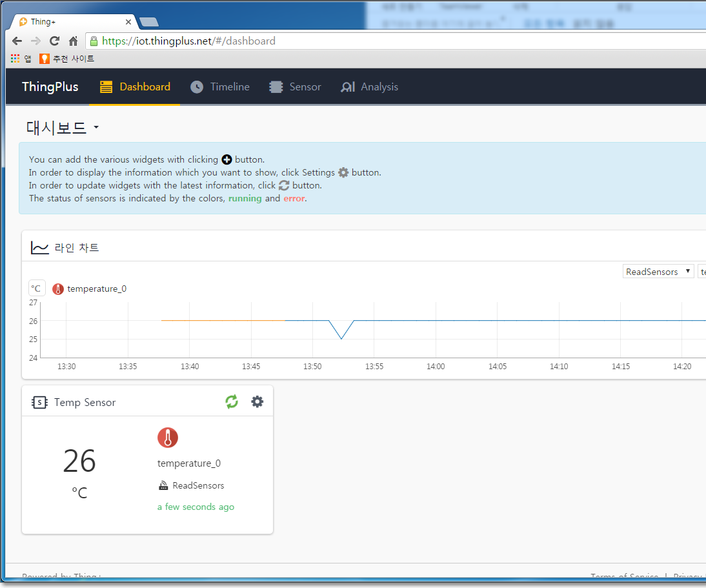The height and width of the screenshot is (588, 706).
Task: Click the green 'a few seconds ago' text
Action: 196,507
